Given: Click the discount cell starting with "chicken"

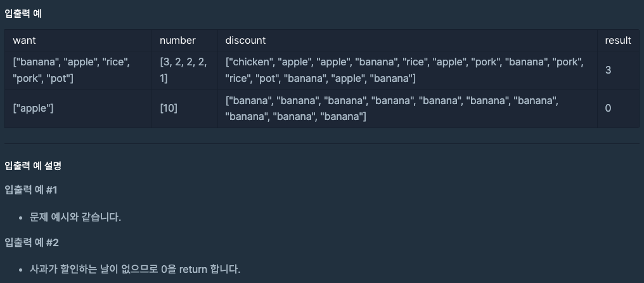Looking at the screenshot, I should point(404,70).
